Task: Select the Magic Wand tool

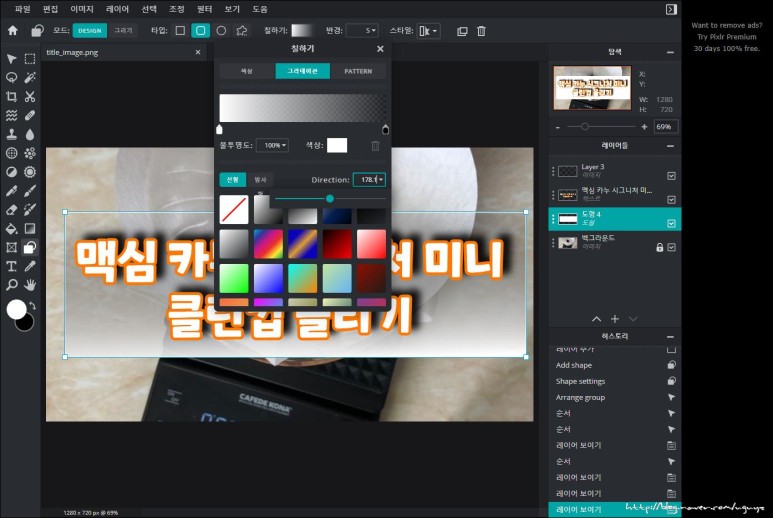Action: coord(30,77)
